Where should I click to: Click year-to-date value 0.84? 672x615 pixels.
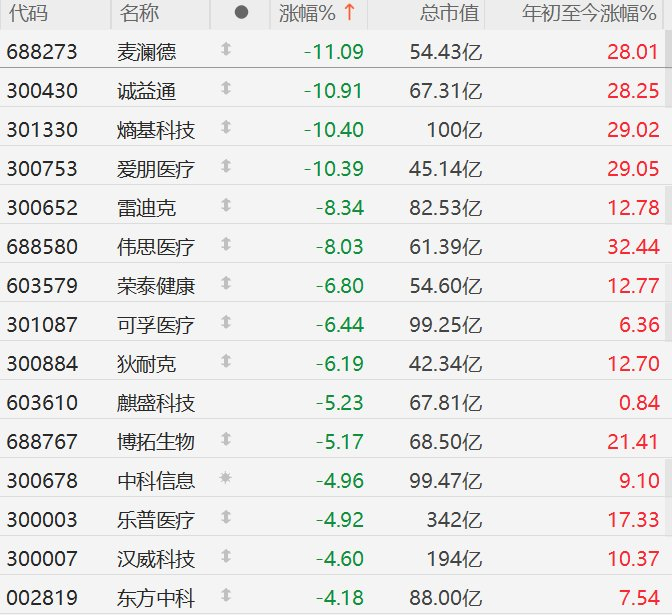[x=639, y=403]
